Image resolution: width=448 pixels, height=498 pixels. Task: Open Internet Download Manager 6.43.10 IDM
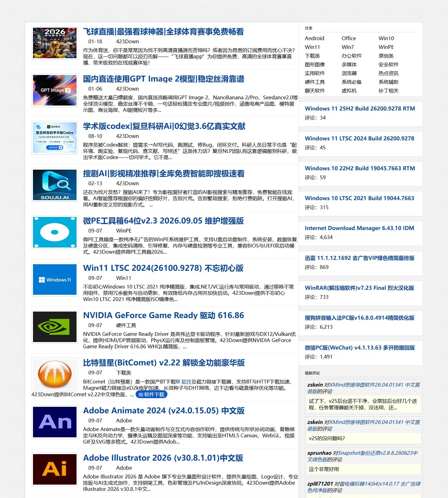pos(360,228)
